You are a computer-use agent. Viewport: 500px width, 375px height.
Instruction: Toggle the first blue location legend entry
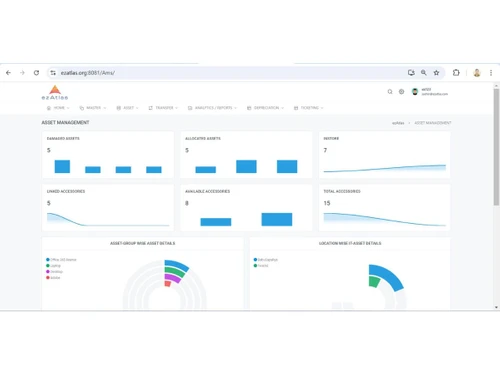tap(266, 260)
